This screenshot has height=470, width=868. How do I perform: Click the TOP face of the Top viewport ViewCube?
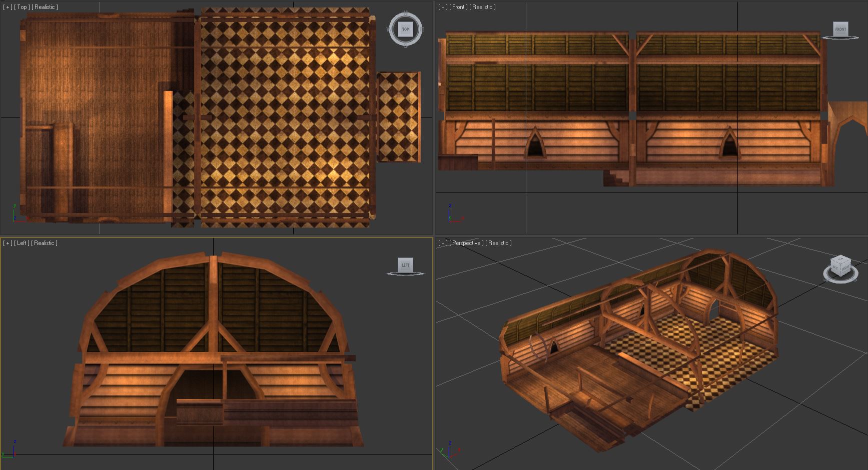click(405, 29)
